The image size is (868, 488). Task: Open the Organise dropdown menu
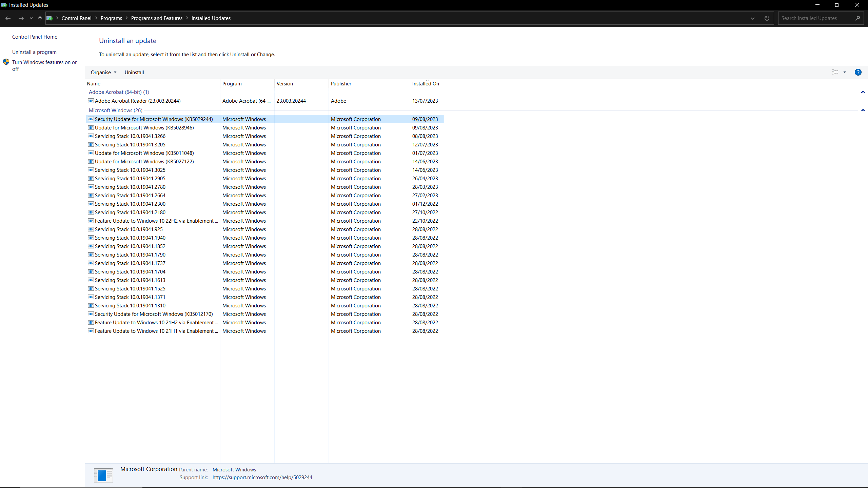103,72
